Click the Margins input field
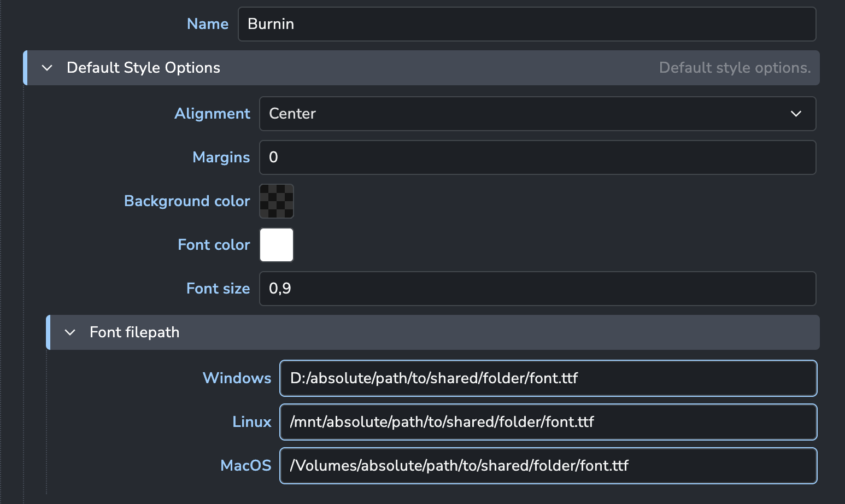The image size is (845, 504). pos(537,157)
